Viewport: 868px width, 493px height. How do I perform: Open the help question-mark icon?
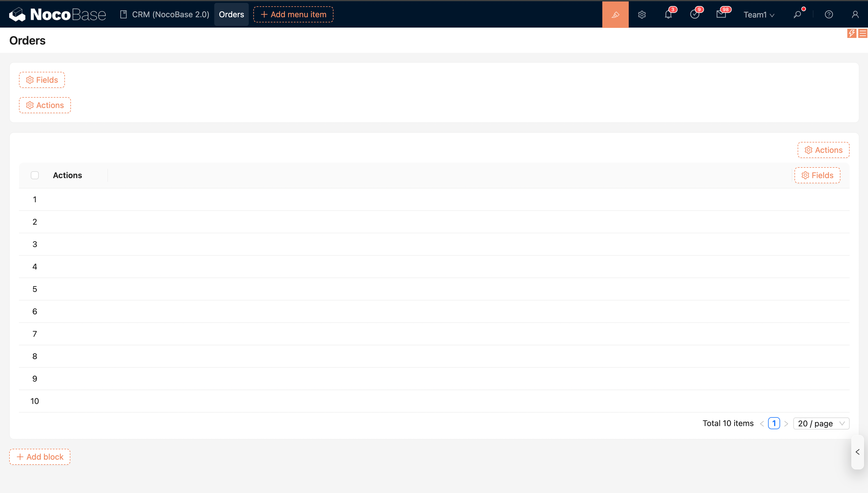tap(828, 15)
